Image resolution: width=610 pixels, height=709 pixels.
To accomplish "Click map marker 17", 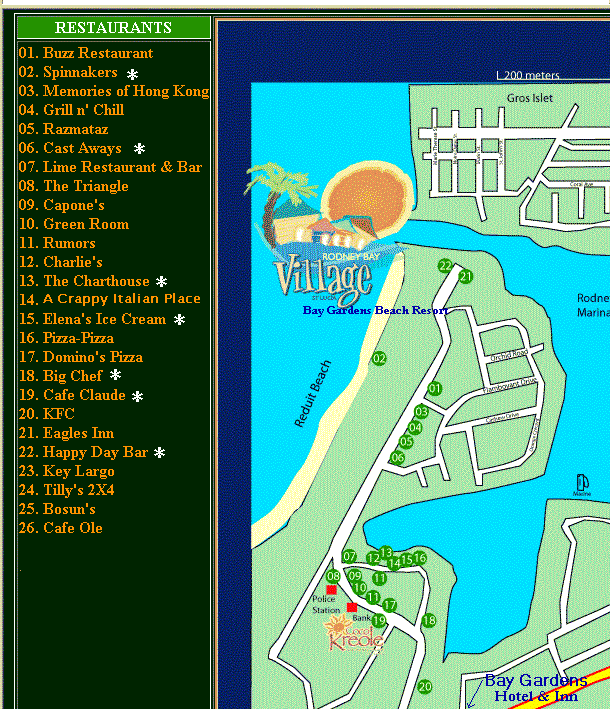I will pos(389,605).
